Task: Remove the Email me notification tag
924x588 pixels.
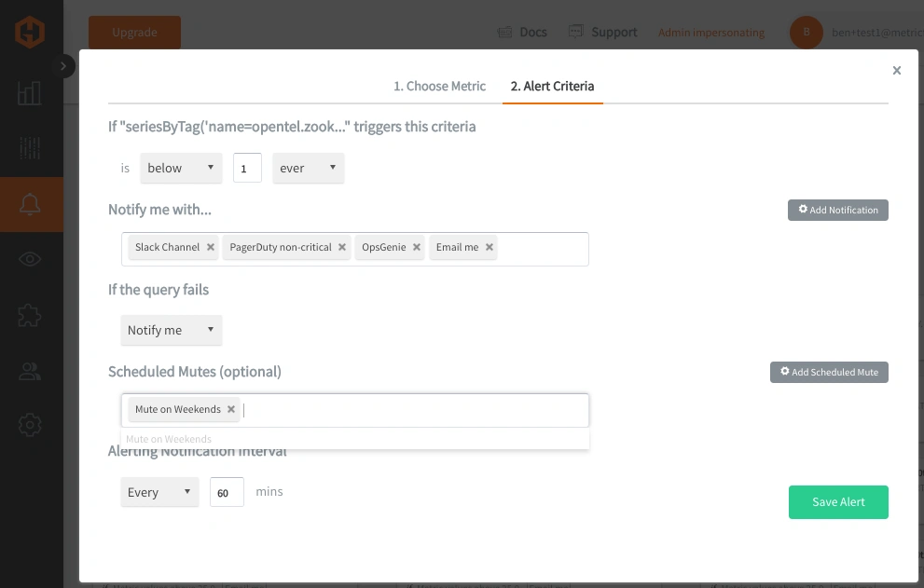Action: [490, 247]
